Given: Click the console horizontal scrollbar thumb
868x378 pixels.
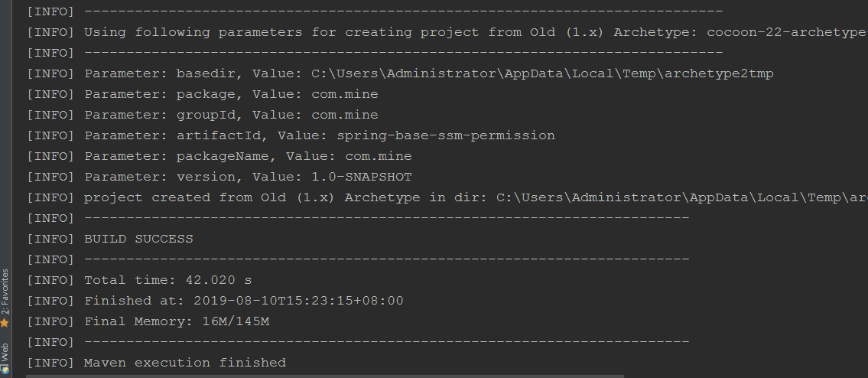Looking at the screenshot, I should [321, 376].
